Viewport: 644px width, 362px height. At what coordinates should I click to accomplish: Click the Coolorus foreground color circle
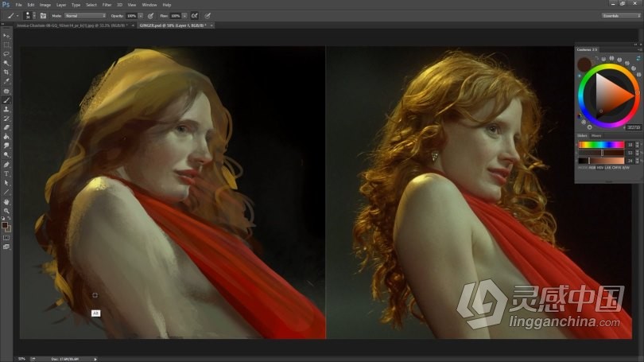(x=584, y=64)
